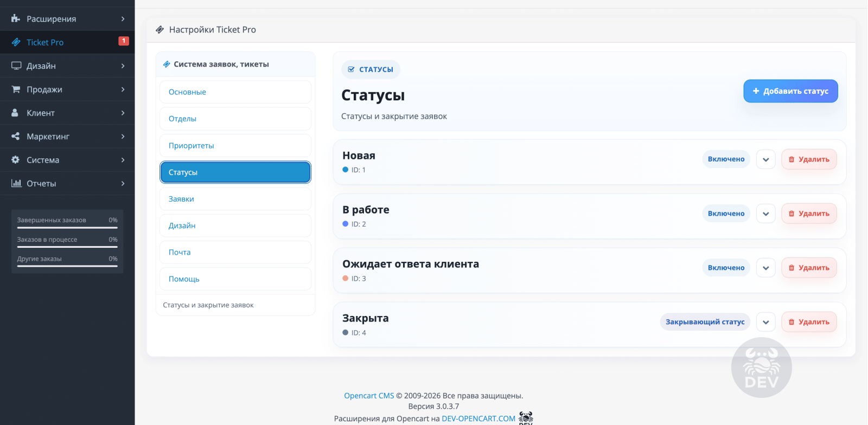
Task: Open the Основные settings tab
Action: tap(235, 92)
